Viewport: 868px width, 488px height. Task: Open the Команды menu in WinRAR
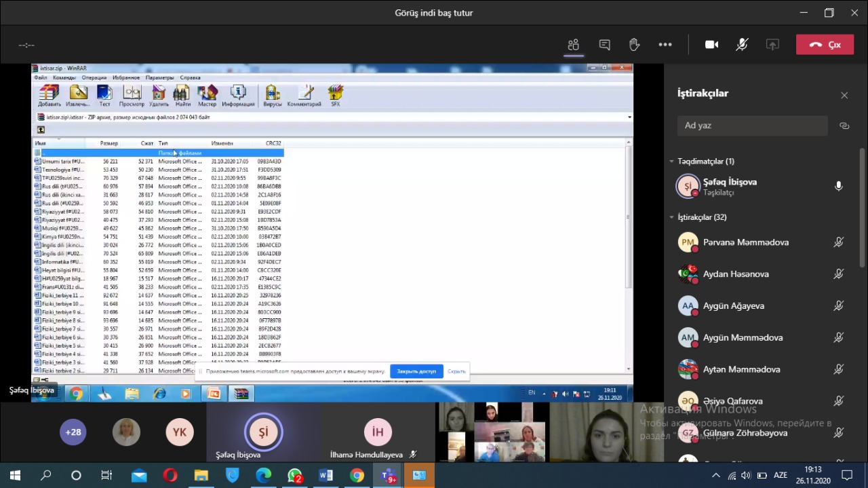point(64,78)
